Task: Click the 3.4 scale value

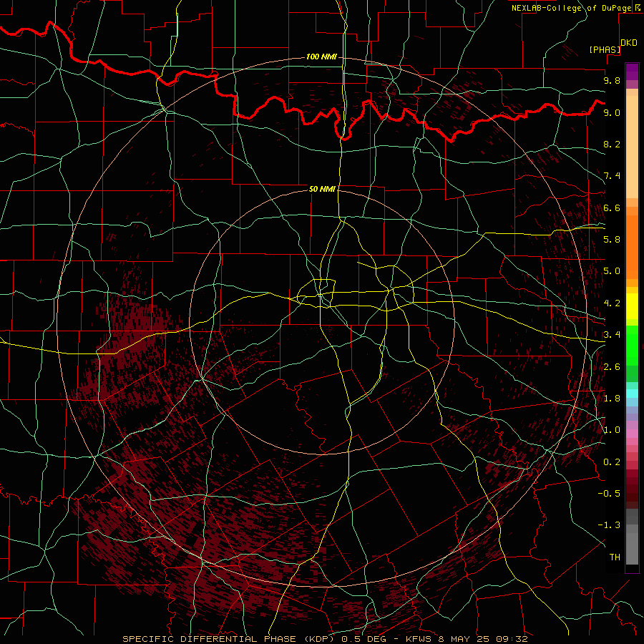Action: click(612, 335)
